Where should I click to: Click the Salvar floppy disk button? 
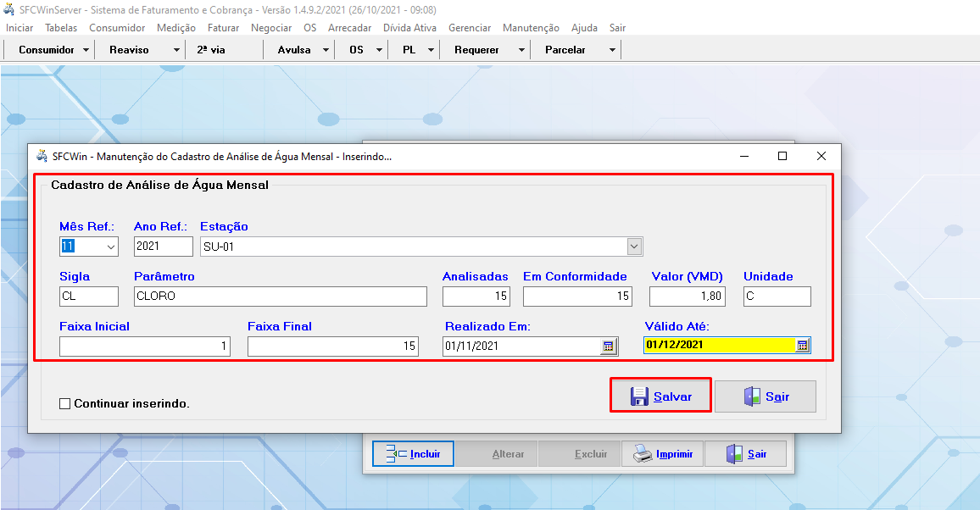[x=660, y=396]
